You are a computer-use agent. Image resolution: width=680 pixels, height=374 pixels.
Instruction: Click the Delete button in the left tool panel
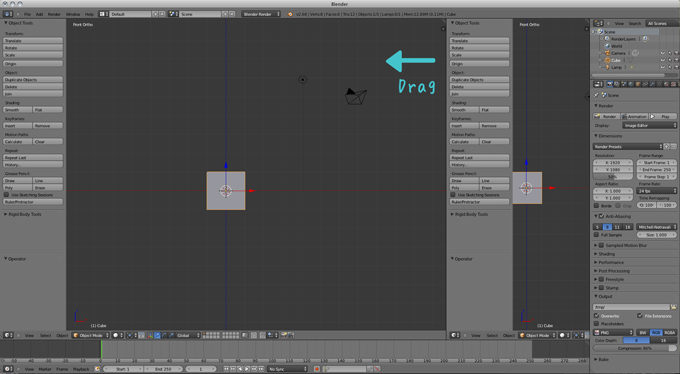pyautogui.click(x=33, y=87)
